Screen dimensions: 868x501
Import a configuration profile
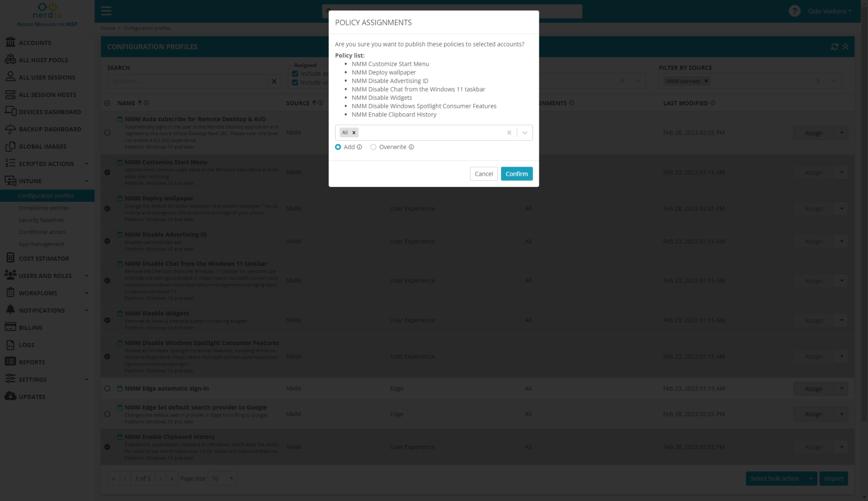click(x=833, y=478)
